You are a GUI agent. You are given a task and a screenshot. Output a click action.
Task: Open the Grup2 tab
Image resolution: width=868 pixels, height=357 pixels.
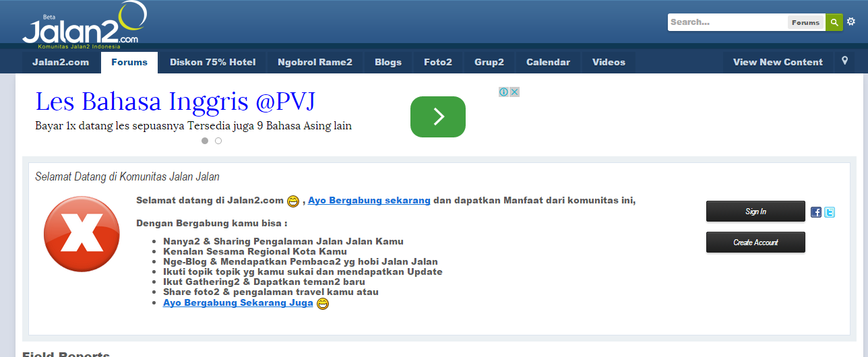coord(489,62)
